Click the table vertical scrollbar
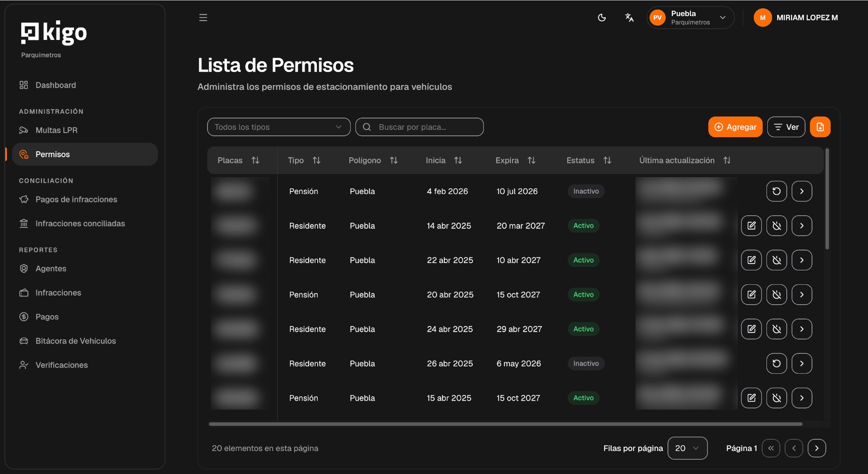Screen dimensions: 868x474 (x=827, y=199)
